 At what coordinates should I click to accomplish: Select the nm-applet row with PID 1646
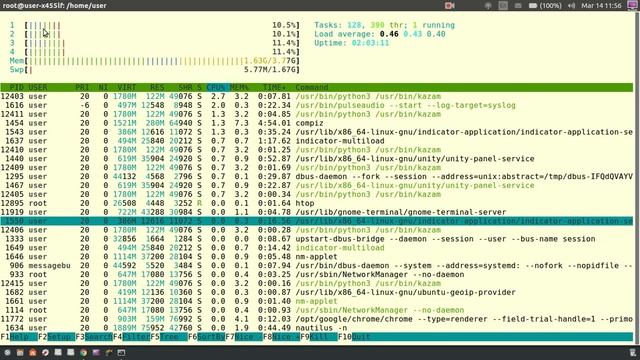[x=317, y=257]
